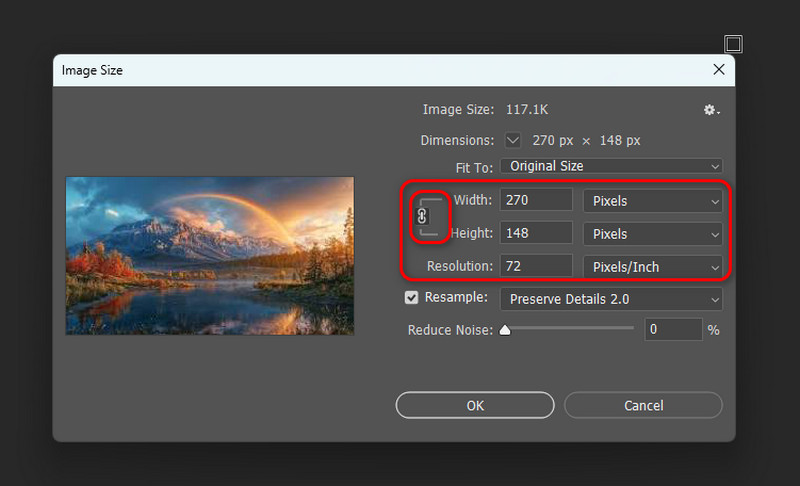Open the Height units Pixels dropdown

coord(652,234)
